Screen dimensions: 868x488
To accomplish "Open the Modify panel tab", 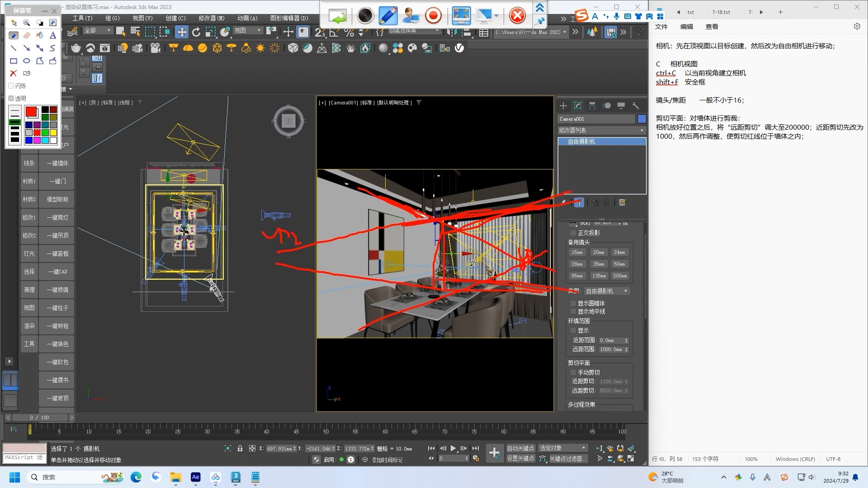I will pos(577,105).
